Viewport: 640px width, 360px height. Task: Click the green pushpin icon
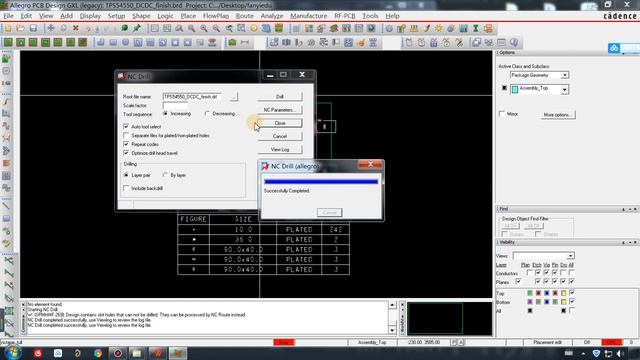(137, 29)
